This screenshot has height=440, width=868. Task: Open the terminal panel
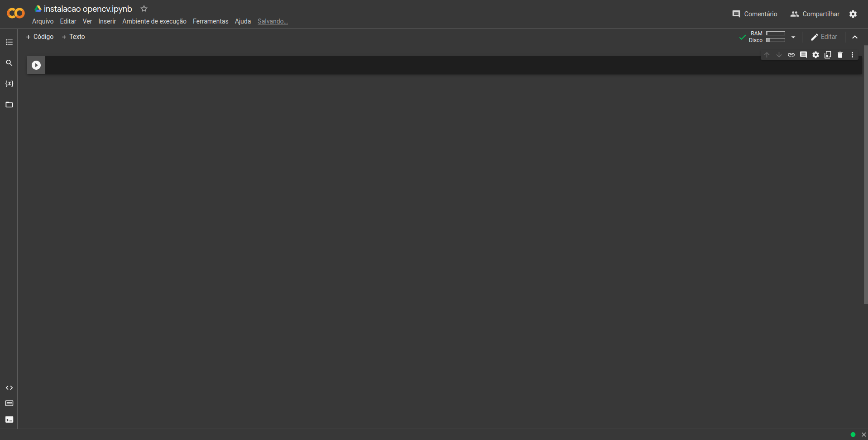(x=9, y=420)
